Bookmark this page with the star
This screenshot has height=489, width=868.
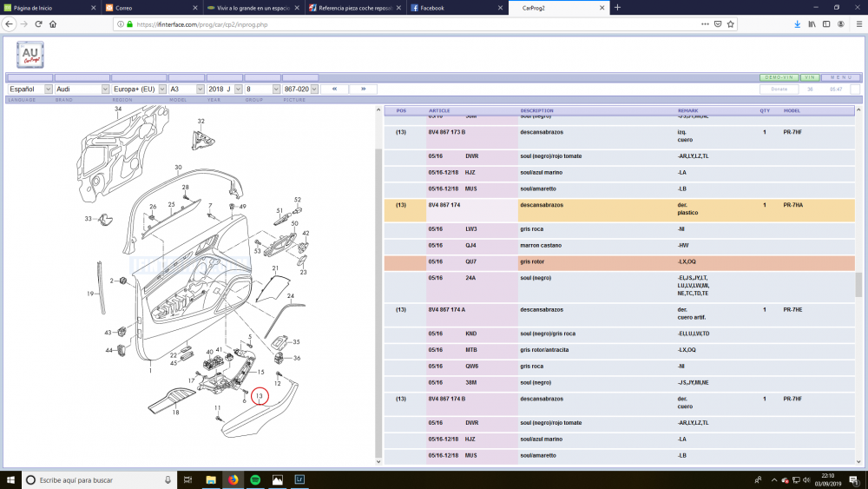click(x=731, y=23)
